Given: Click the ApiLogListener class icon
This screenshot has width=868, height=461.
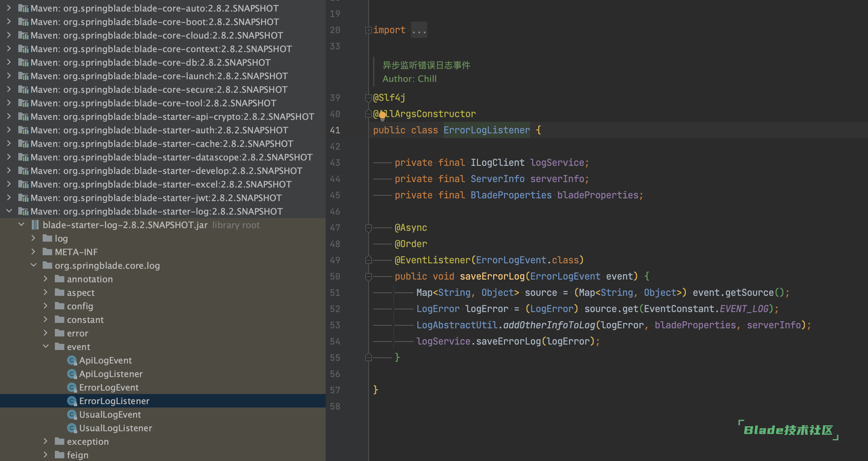Looking at the screenshot, I should point(72,374).
